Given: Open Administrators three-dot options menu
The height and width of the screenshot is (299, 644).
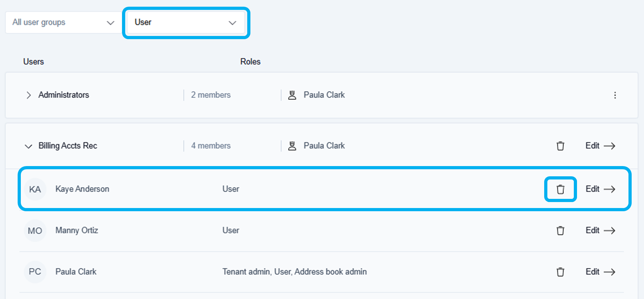Looking at the screenshot, I should point(615,95).
